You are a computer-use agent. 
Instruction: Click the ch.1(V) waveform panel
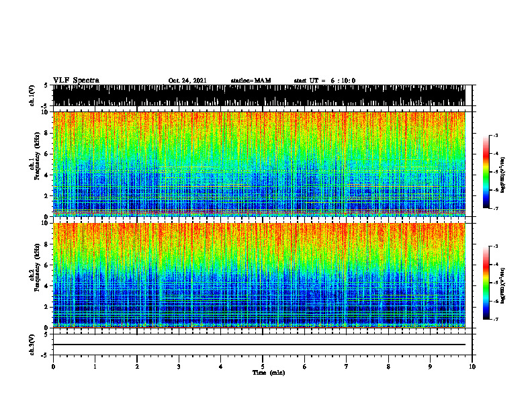click(262, 95)
